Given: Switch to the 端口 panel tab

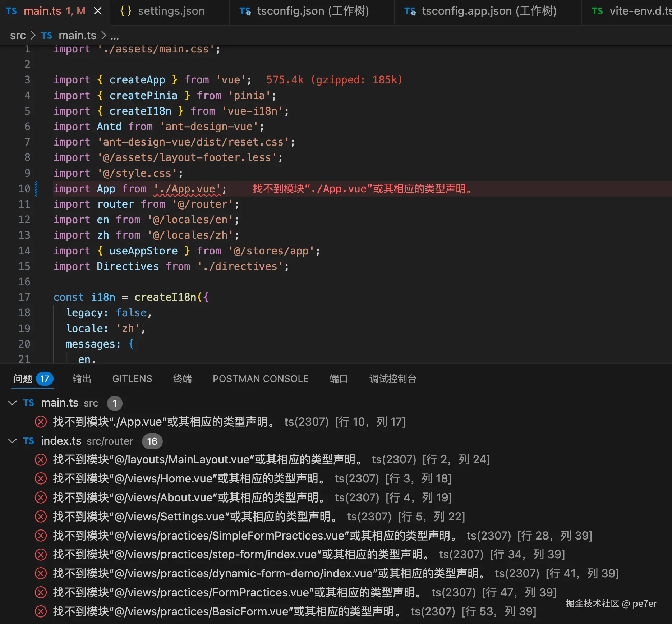Looking at the screenshot, I should coord(339,379).
